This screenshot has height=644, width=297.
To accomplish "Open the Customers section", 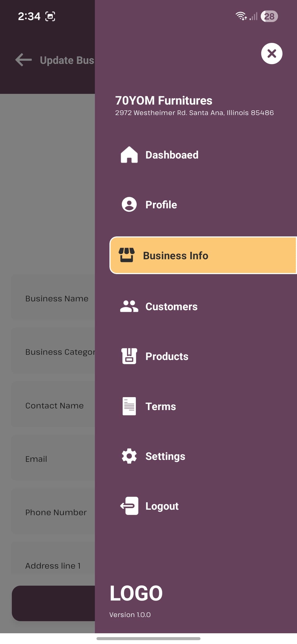I will pos(171,306).
